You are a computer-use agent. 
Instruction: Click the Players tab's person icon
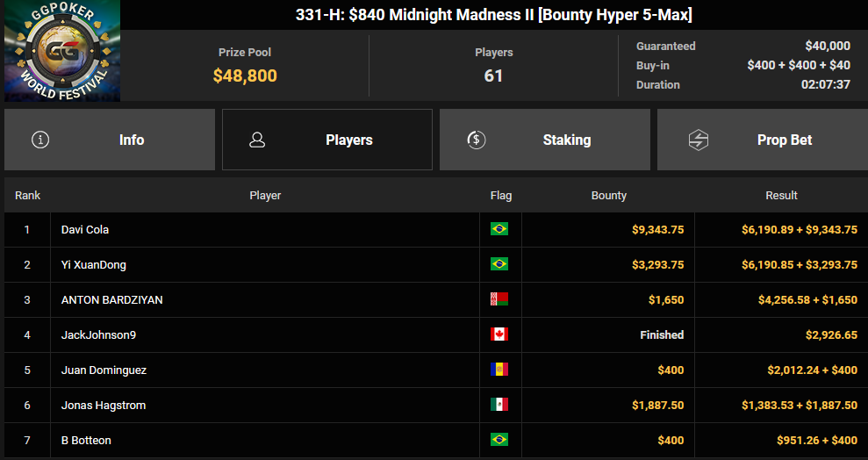coord(257,140)
